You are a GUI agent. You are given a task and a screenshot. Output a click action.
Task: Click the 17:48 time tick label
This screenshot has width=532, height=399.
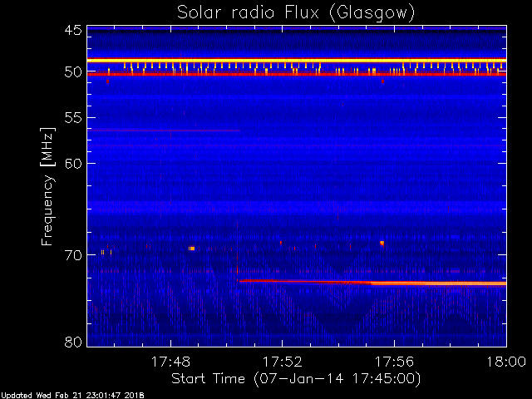tap(170, 362)
